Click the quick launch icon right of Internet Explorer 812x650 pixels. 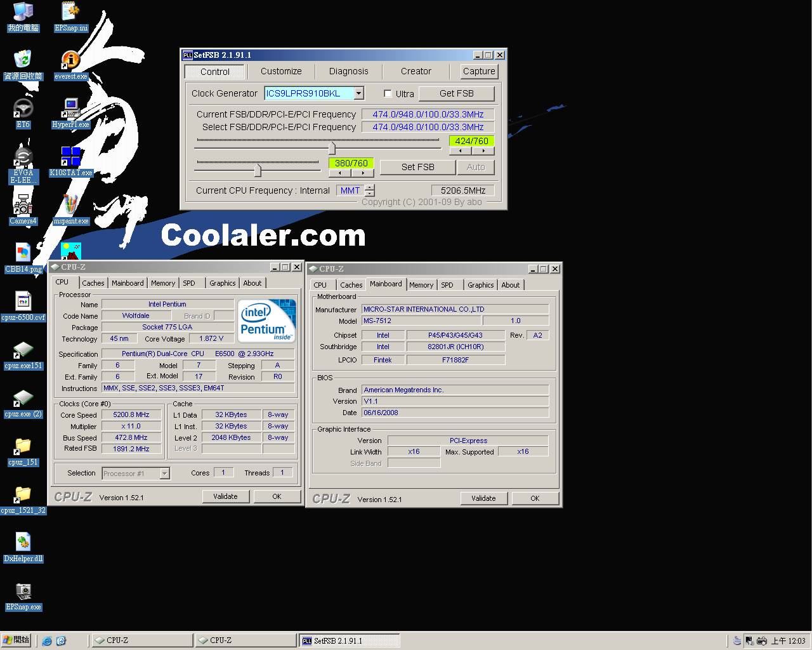pyautogui.click(x=61, y=640)
